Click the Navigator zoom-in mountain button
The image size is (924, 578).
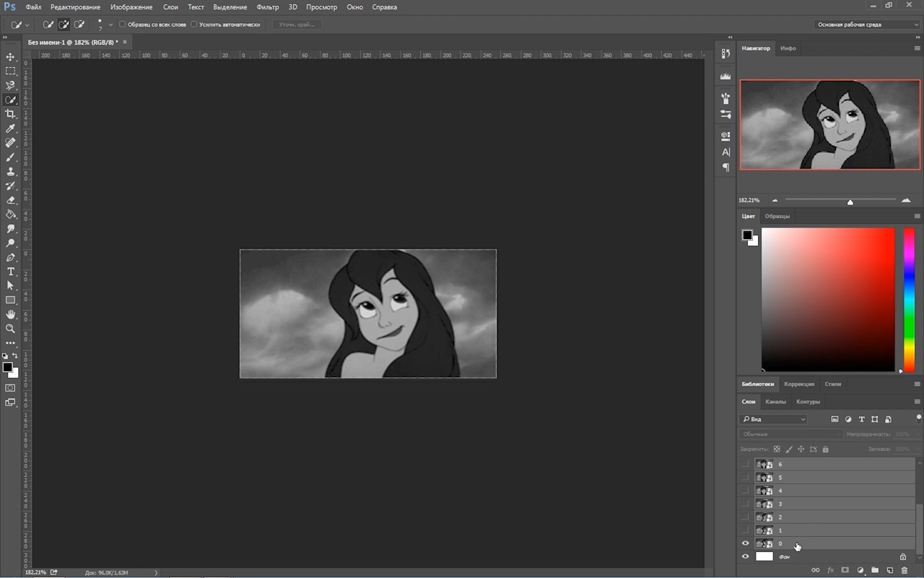click(x=907, y=200)
